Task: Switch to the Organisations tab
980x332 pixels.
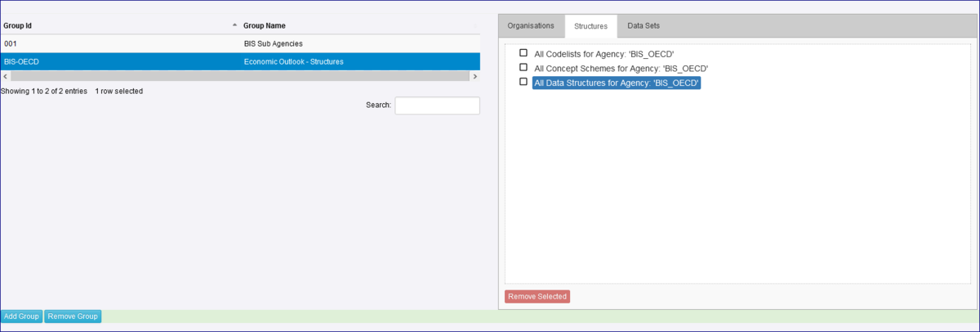Action: [x=531, y=26]
